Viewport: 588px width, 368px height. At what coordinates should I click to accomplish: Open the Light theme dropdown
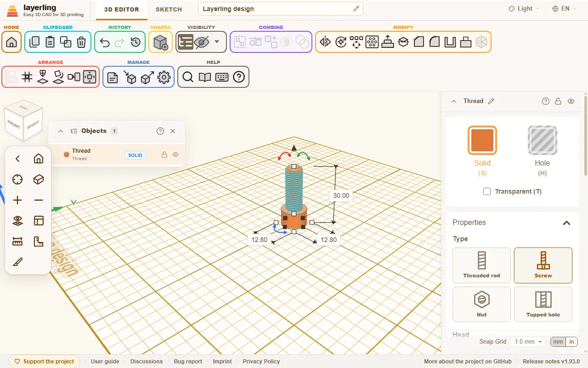(x=524, y=9)
